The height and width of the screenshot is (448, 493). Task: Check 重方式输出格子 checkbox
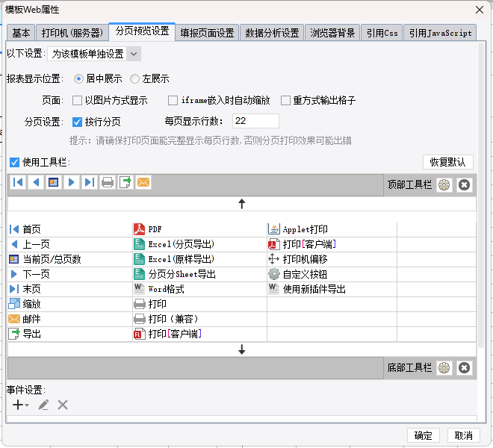point(285,101)
